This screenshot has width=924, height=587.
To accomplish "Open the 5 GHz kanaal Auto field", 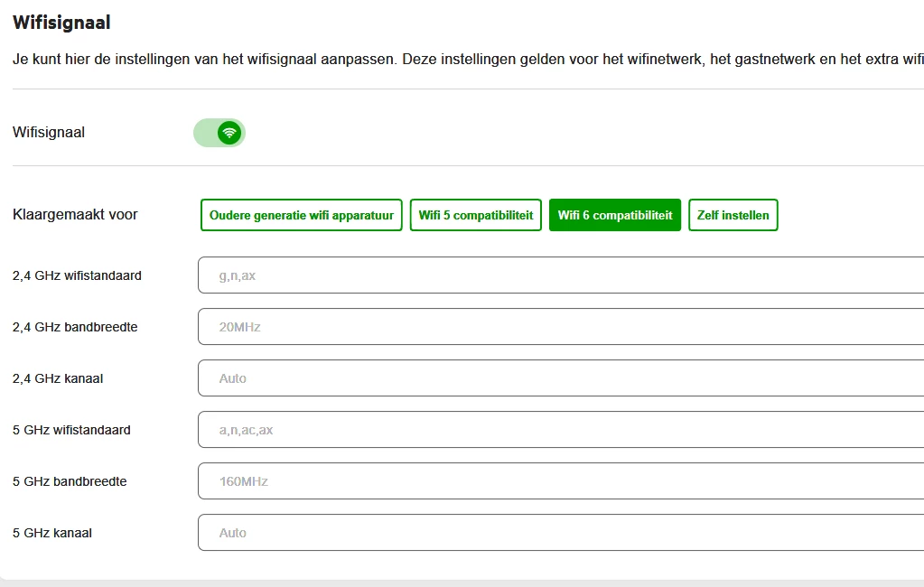I will (x=561, y=533).
